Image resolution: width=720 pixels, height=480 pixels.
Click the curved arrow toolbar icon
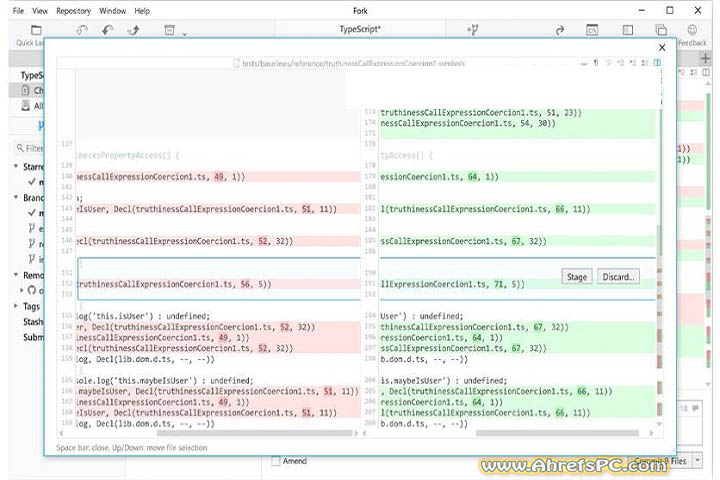point(559,30)
